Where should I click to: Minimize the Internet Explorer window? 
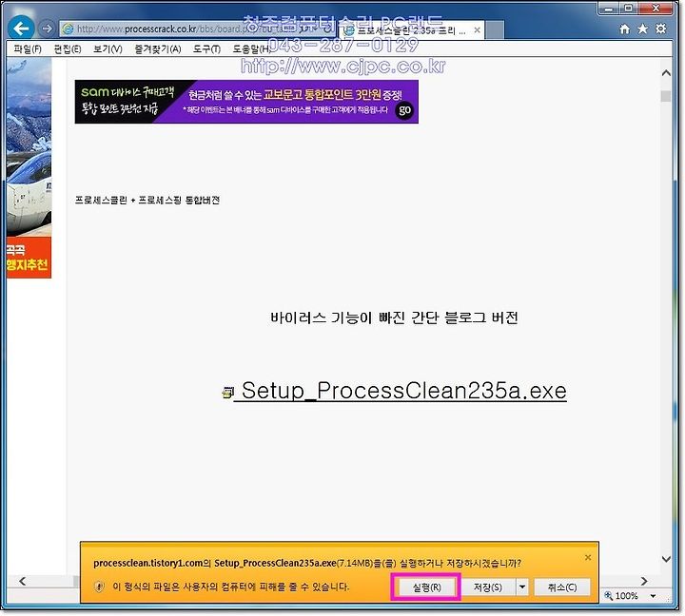coord(609,9)
